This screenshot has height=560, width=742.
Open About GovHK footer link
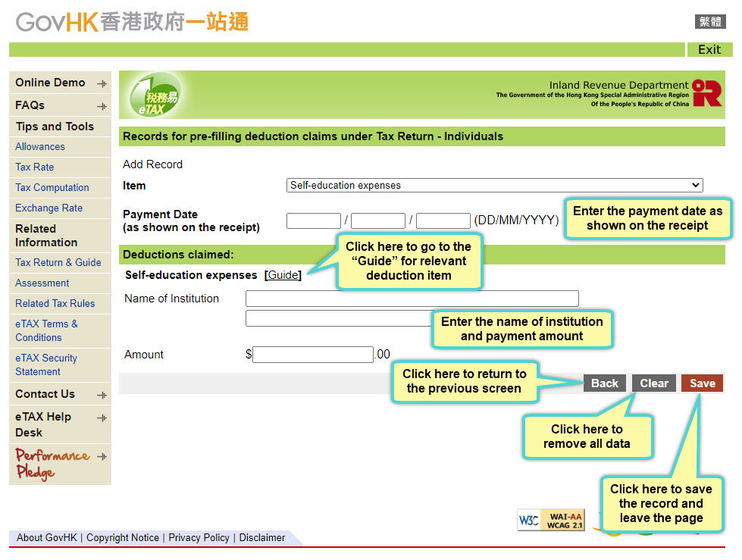coord(47,538)
